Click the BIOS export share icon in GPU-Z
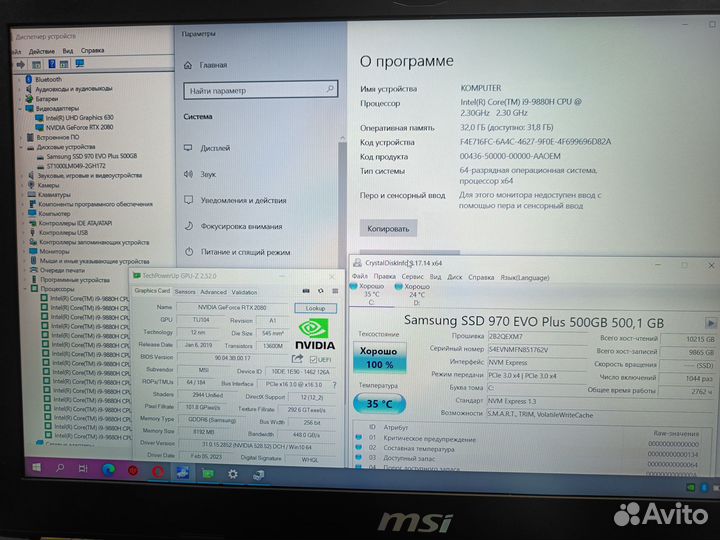 [x=297, y=358]
